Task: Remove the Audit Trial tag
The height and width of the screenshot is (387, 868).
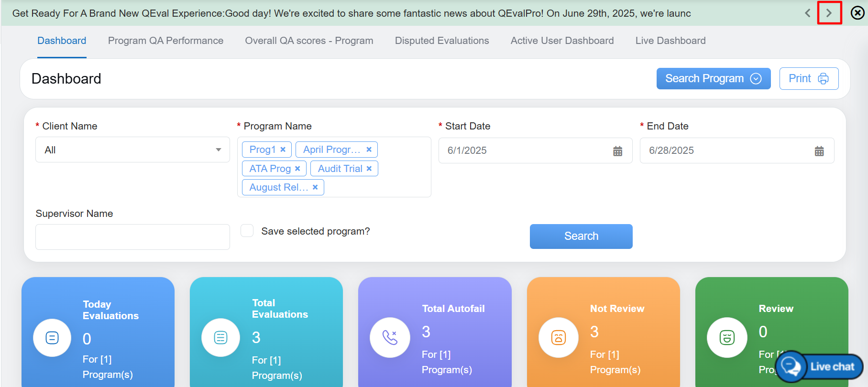Action: pyautogui.click(x=369, y=169)
